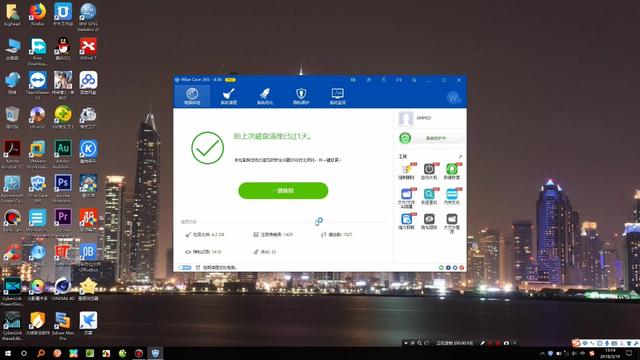640x360 pixels.
Task: Open the OfficeBox desktop shortcut
Action: point(88,257)
